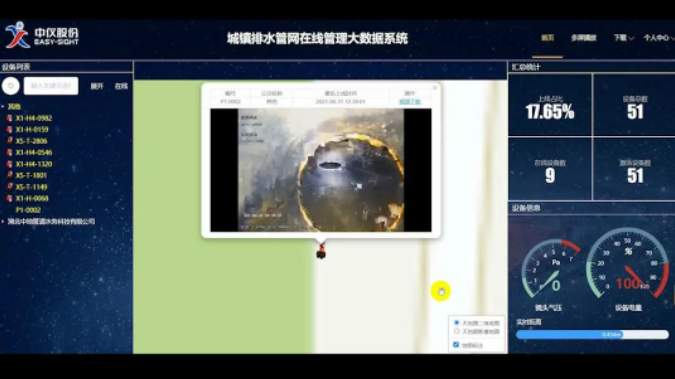Click the device icon beside X1-H4-0546
The width and height of the screenshot is (675, 379).
(9, 152)
